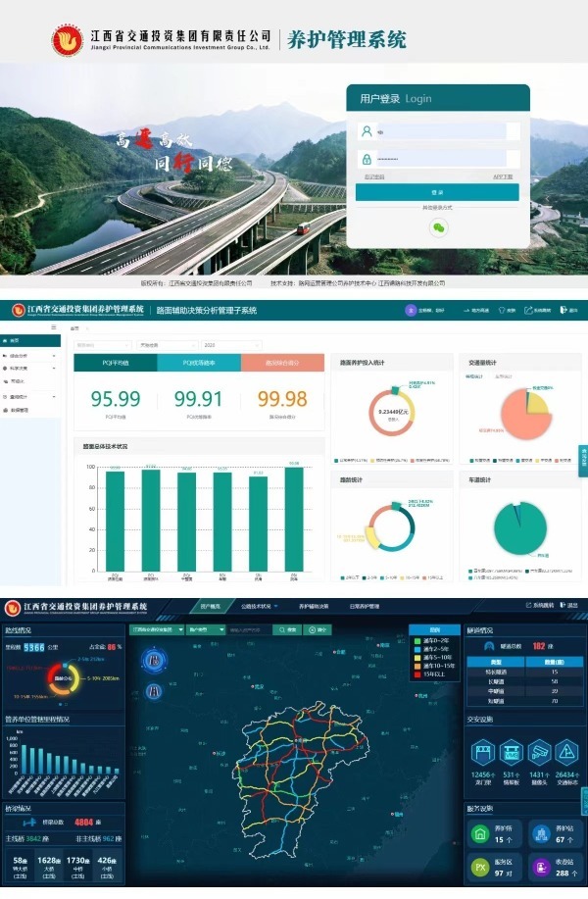The height and width of the screenshot is (899, 588).
Task: Switch to the orange 路况综合得分 tab
Action: [x=282, y=363]
